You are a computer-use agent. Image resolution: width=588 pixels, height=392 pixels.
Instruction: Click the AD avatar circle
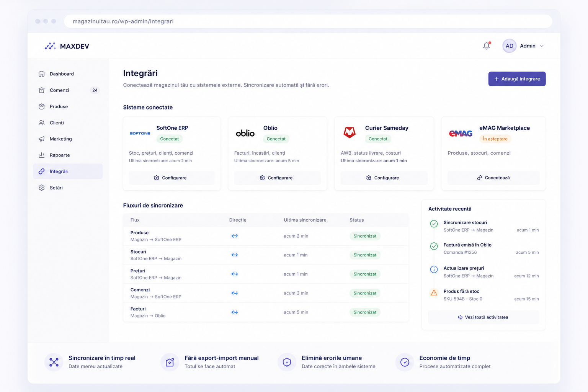510,46
